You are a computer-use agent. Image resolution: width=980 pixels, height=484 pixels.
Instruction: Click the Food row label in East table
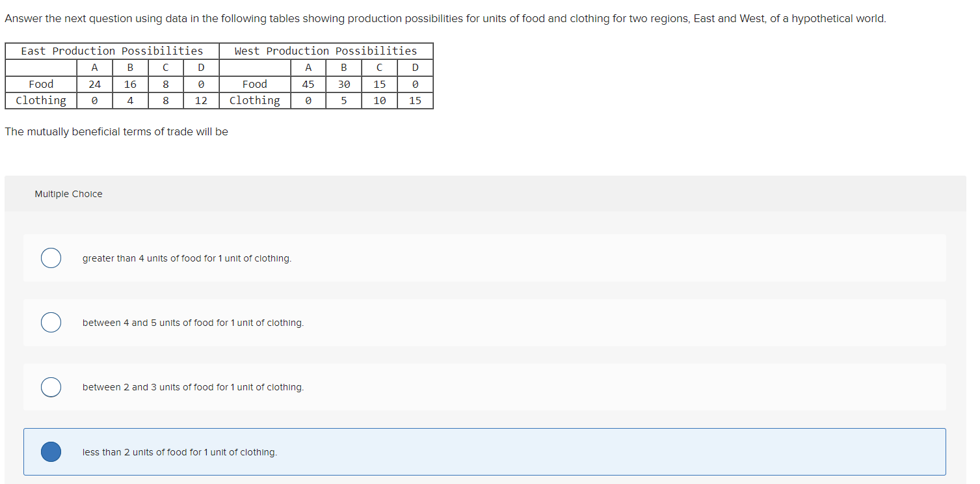(x=40, y=83)
